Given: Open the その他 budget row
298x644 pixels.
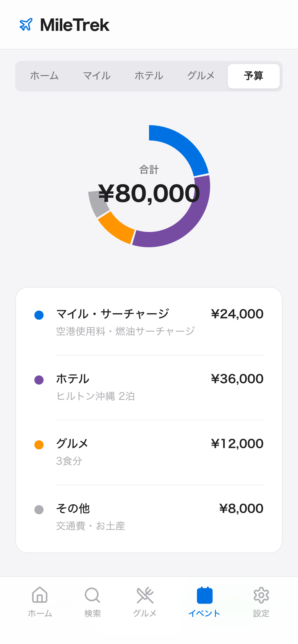Looking at the screenshot, I should pos(149,517).
